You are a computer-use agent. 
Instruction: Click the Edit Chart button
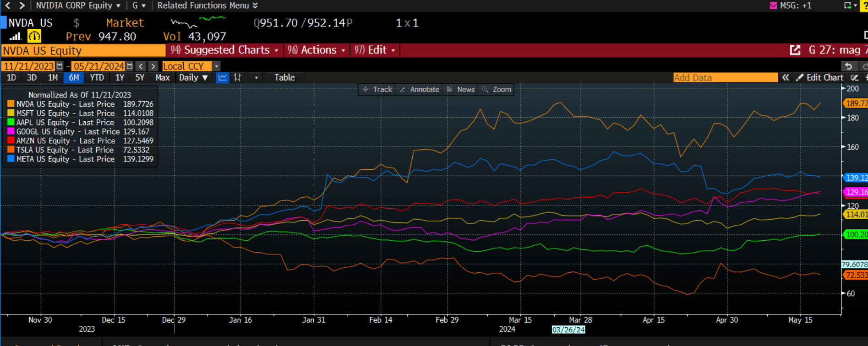point(820,78)
